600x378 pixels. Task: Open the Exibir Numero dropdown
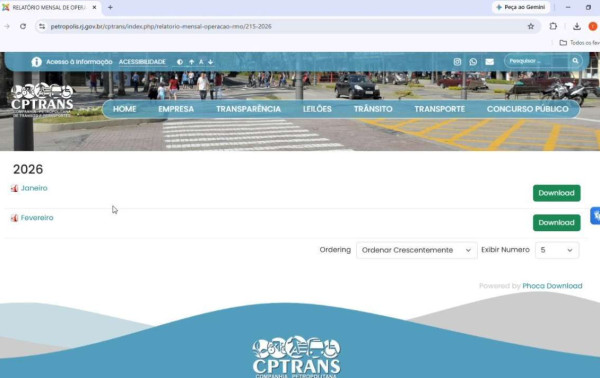click(557, 250)
